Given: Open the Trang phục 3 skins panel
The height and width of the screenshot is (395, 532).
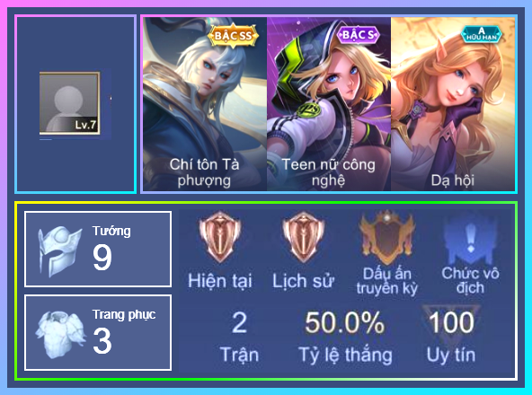Looking at the screenshot, I should [x=98, y=333].
